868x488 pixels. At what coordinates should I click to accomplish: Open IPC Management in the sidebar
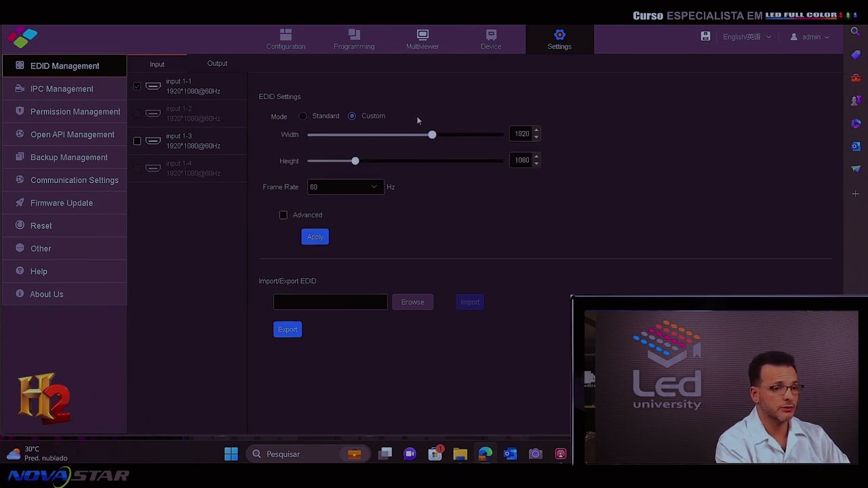(64, 89)
